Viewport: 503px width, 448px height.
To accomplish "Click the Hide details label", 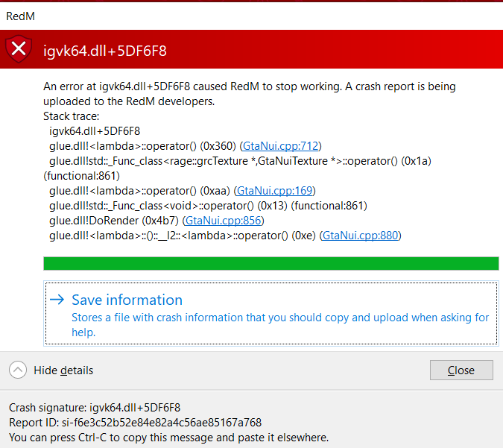I will coord(63,370).
